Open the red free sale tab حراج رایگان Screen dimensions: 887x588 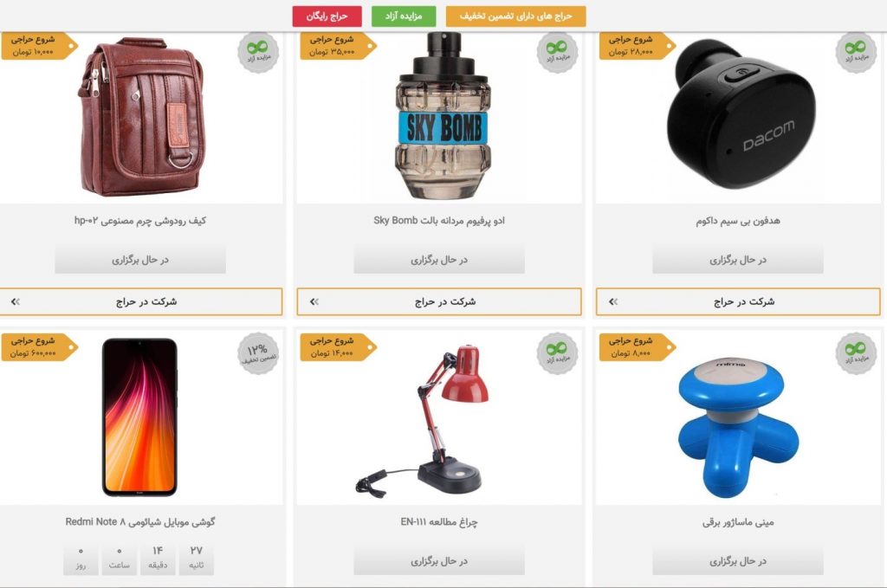[327, 16]
